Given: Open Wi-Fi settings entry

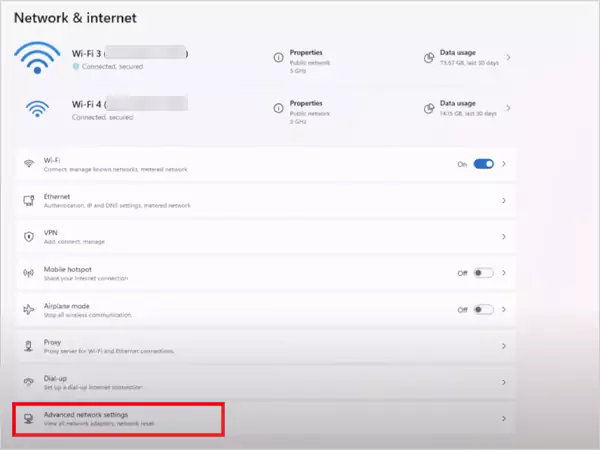Looking at the screenshot, I should (x=266, y=164).
